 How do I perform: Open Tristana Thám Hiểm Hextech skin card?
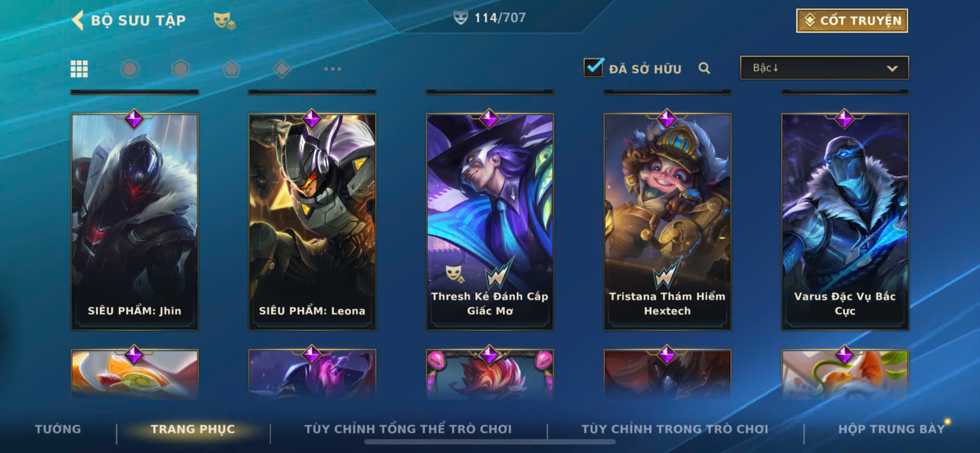click(667, 222)
